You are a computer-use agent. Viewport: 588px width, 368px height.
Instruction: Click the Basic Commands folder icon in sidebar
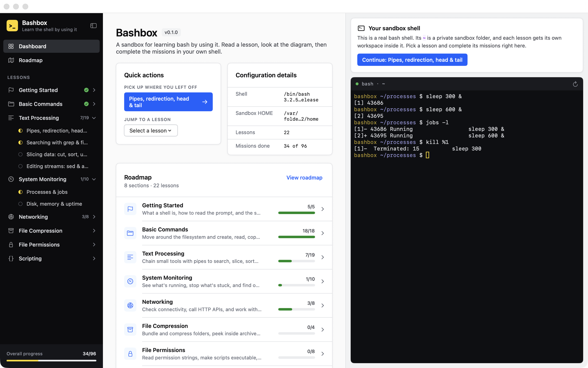click(x=11, y=104)
